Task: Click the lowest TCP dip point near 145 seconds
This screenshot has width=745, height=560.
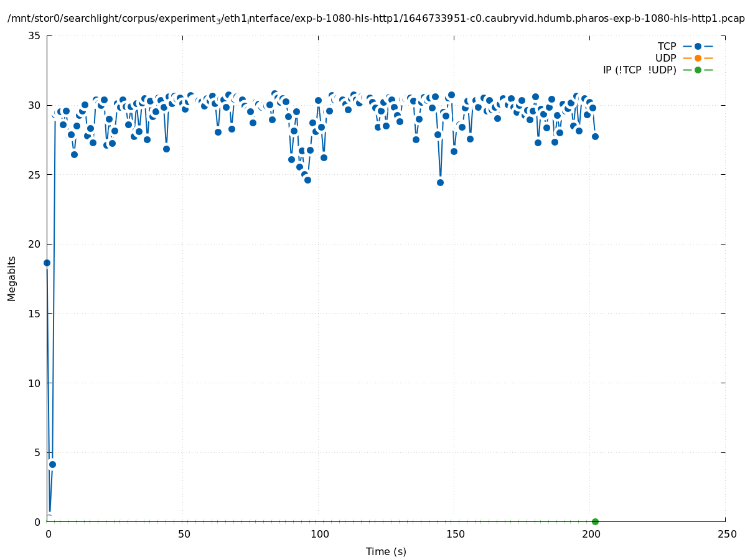Action: click(x=440, y=182)
